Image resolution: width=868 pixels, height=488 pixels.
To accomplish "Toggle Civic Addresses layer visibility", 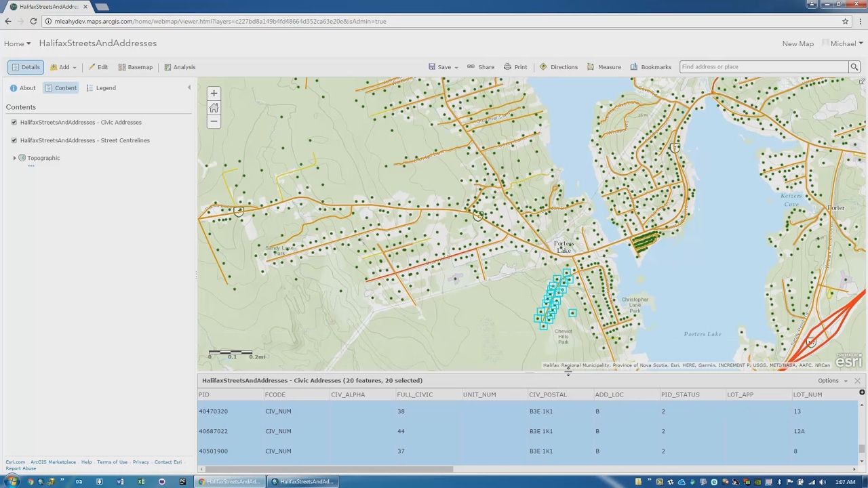I will coord(14,123).
